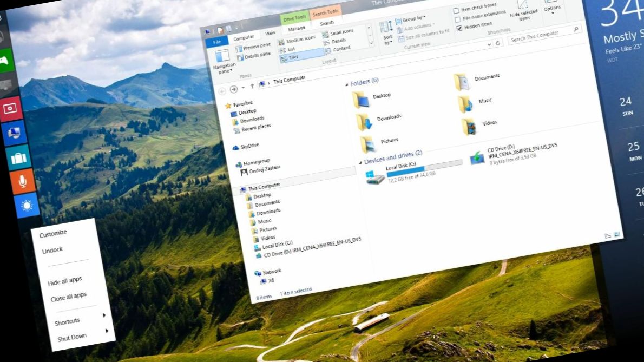The height and width of the screenshot is (362, 644).
Task: Open the Options dropdown
Action: [x=551, y=8]
